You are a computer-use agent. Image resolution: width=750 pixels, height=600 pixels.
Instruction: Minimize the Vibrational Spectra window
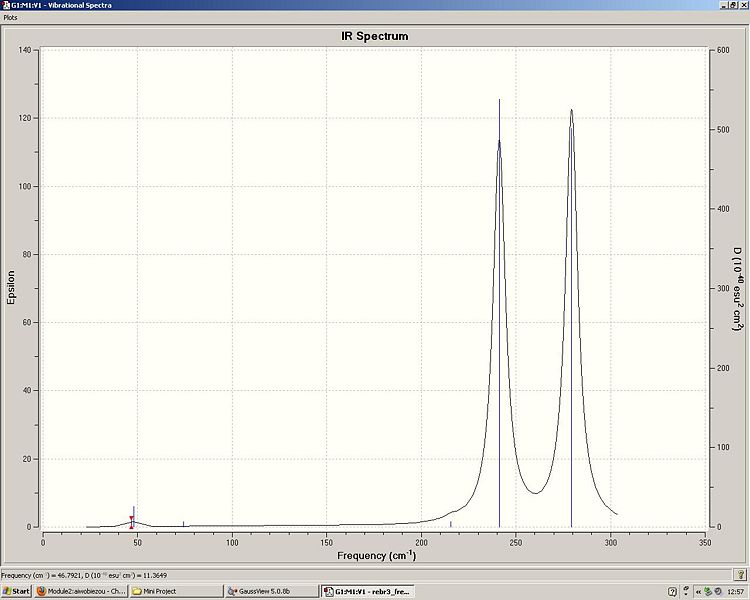(725, 5)
